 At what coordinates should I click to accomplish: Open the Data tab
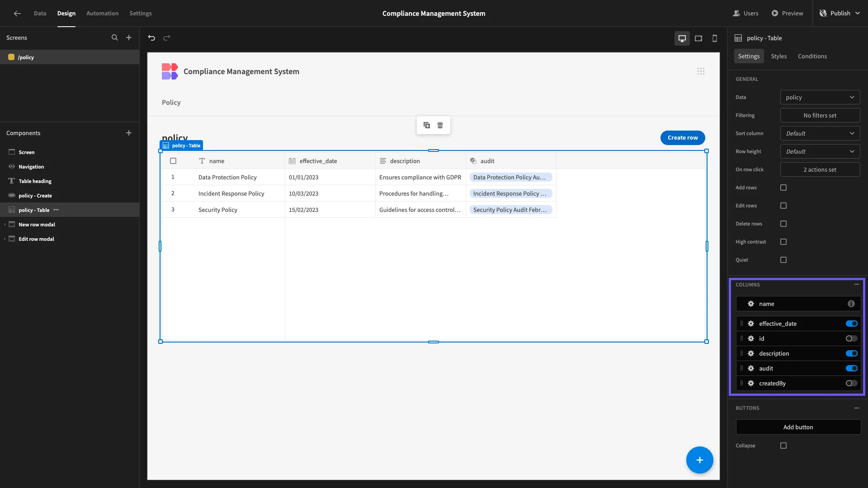40,13
